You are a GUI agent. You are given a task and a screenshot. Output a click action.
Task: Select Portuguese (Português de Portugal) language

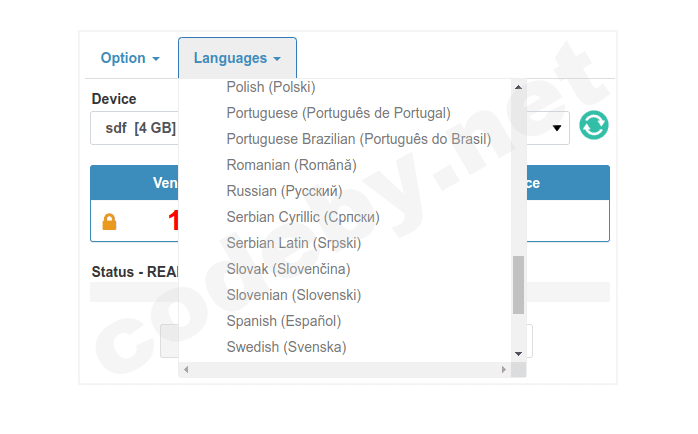(338, 113)
